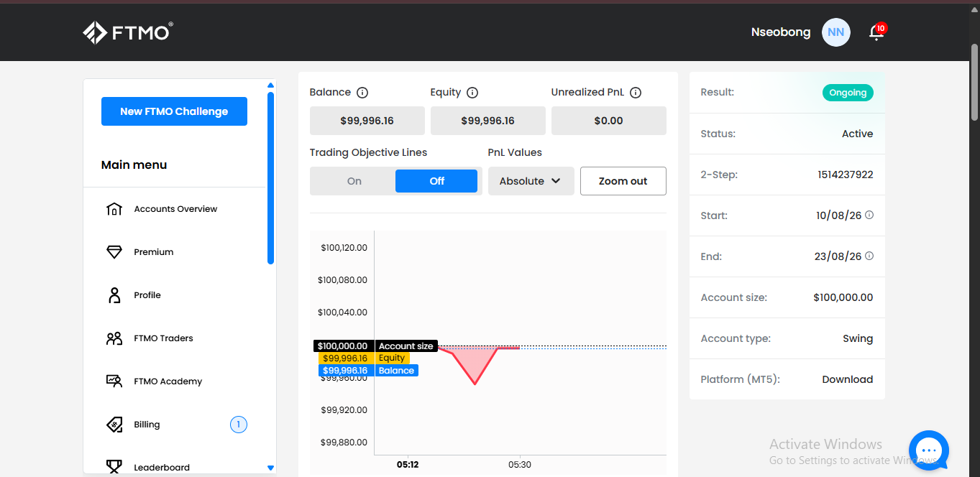Image resolution: width=980 pixels, height=477 pixels.
Task: Click the red drawdown area on chart
Action: [x=475, y=361]
